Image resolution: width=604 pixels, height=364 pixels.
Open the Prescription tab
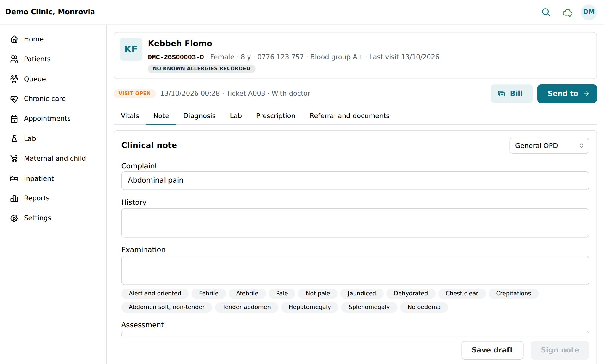coord(276,116)
